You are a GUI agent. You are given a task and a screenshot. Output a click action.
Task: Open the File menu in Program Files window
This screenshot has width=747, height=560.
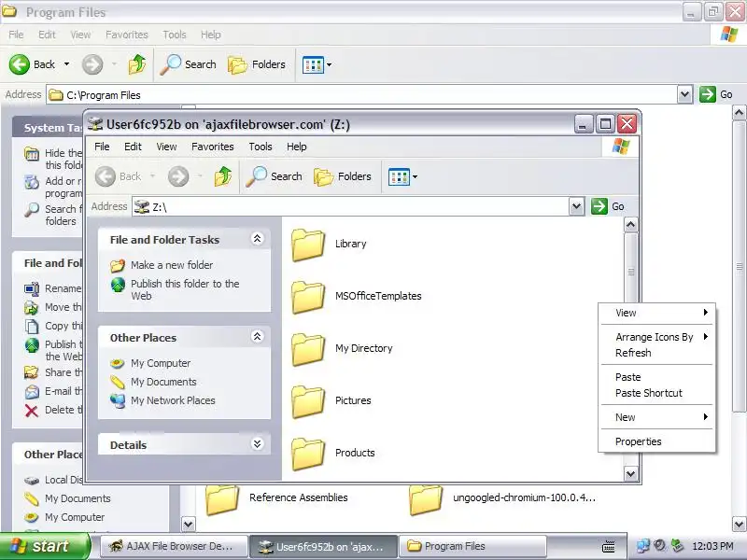pos(16,35)
